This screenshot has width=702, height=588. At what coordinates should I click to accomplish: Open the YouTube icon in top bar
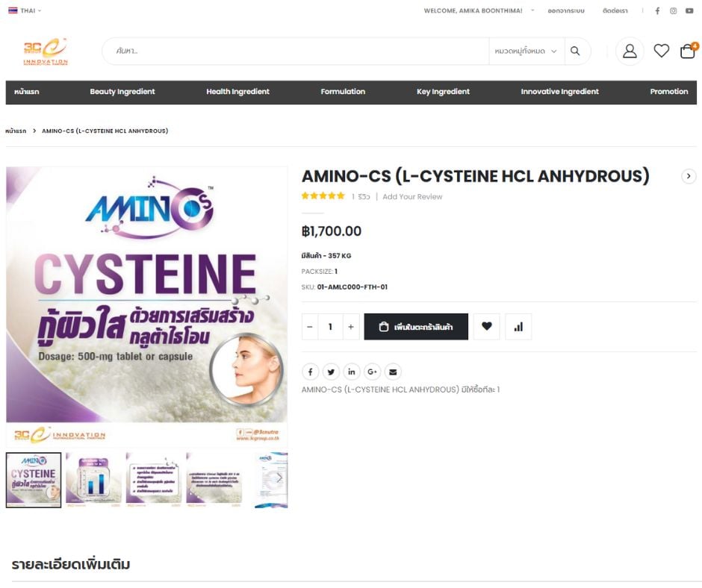pyautogui.click(x=689, y=10)
